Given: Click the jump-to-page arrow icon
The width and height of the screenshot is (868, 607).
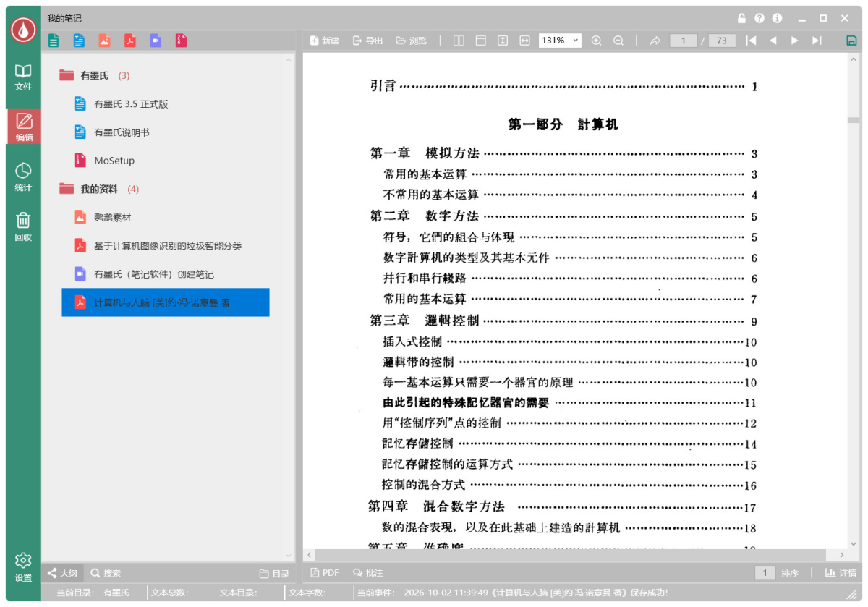Looking at the screenshot, I should pos(655,41).
